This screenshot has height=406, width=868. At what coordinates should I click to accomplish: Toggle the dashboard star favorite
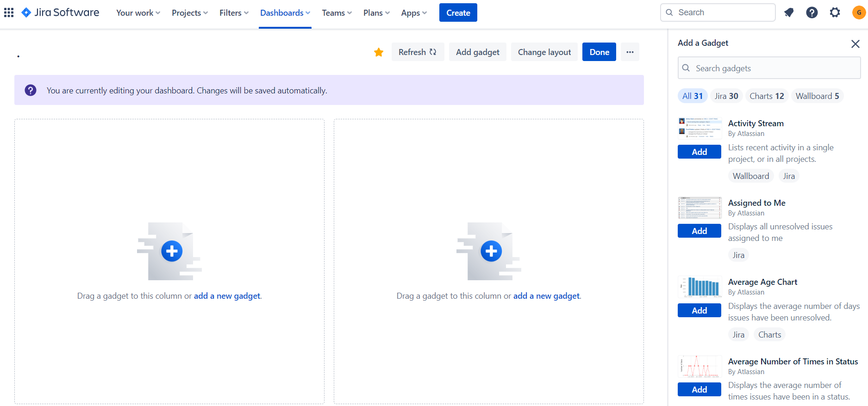[x=379, y=52]
